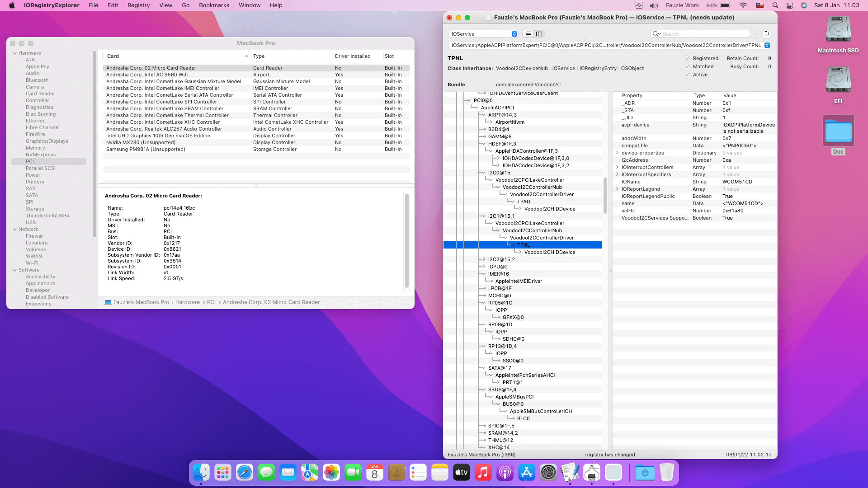This screenshot has width=868, height=488.
Task: Click Hardware in the System Information path bar
Action: click(x=188, y=302)
